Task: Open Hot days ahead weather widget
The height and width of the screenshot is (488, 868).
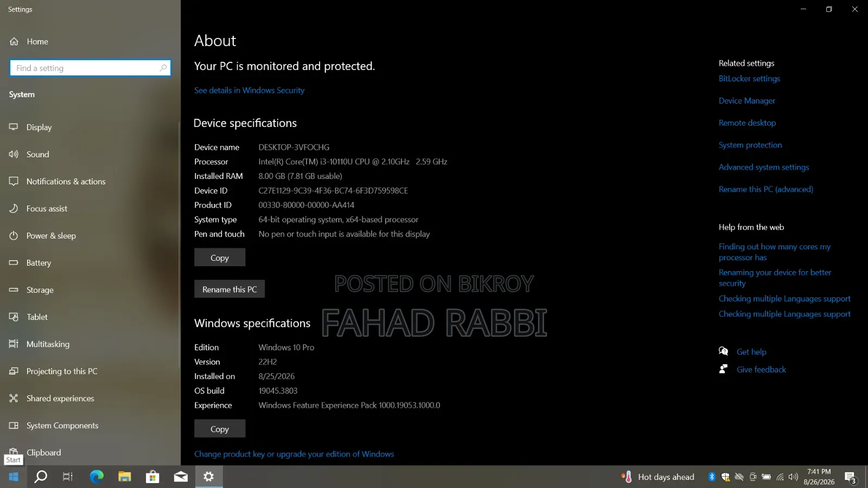Action: click(x=658, y=477)
